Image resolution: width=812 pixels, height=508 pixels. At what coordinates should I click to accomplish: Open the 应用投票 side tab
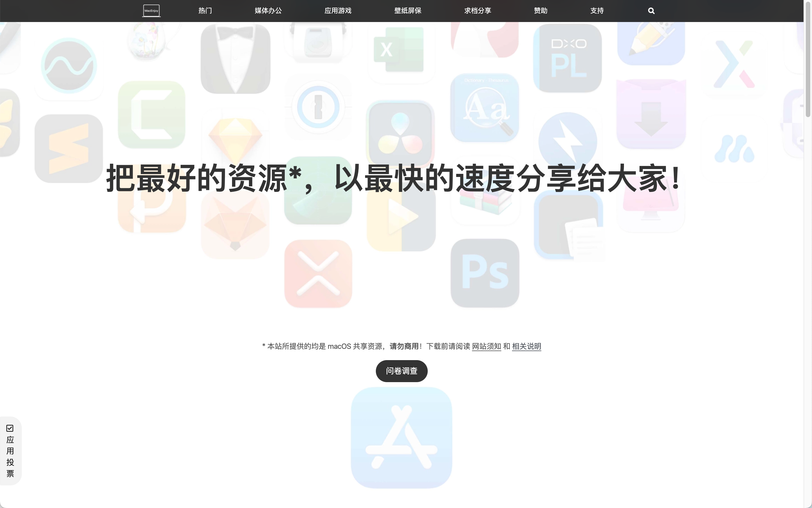click(10, 451)
